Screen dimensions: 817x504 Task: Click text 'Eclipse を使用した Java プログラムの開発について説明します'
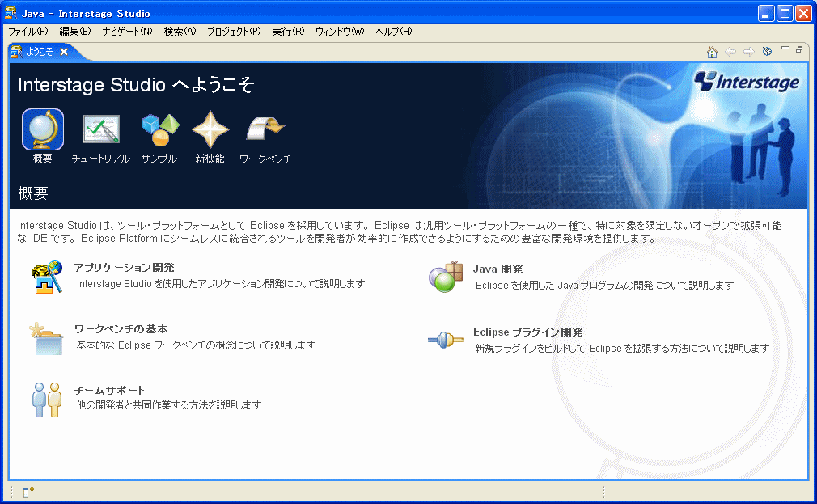click(604, 285)
